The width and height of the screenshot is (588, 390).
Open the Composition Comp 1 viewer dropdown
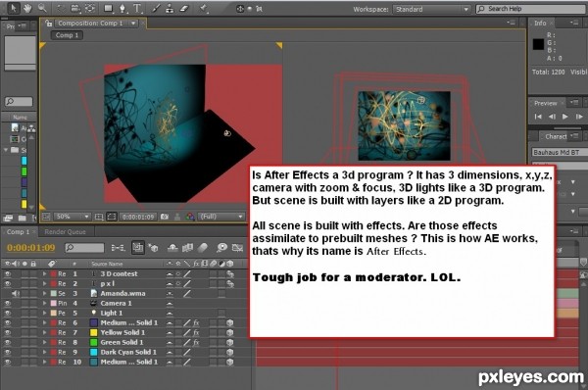coord(132,24)
